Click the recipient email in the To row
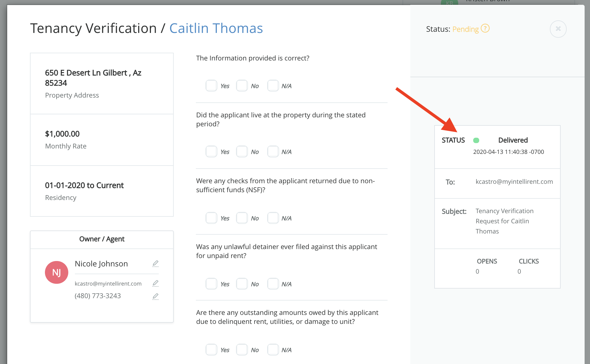The image size is (590, 364). [x=514, y=182]
